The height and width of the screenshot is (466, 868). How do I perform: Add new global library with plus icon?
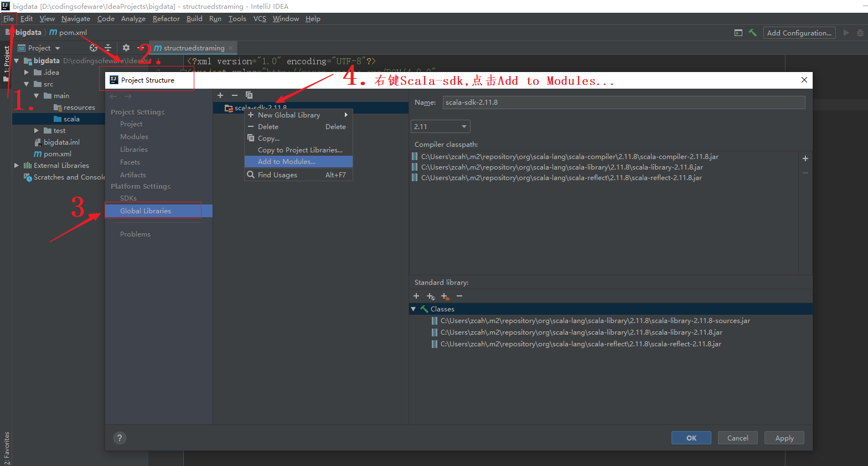(220, 95)
